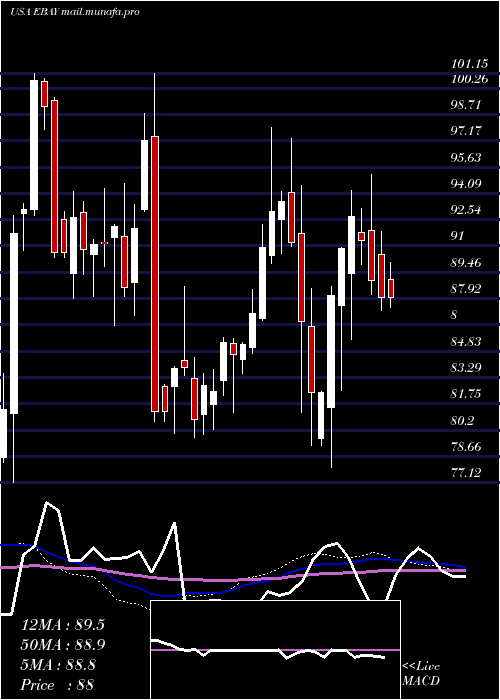Screen dimensions: 500x700
Task: Click the 92.54 price axis label
Action: coord(466,210)
